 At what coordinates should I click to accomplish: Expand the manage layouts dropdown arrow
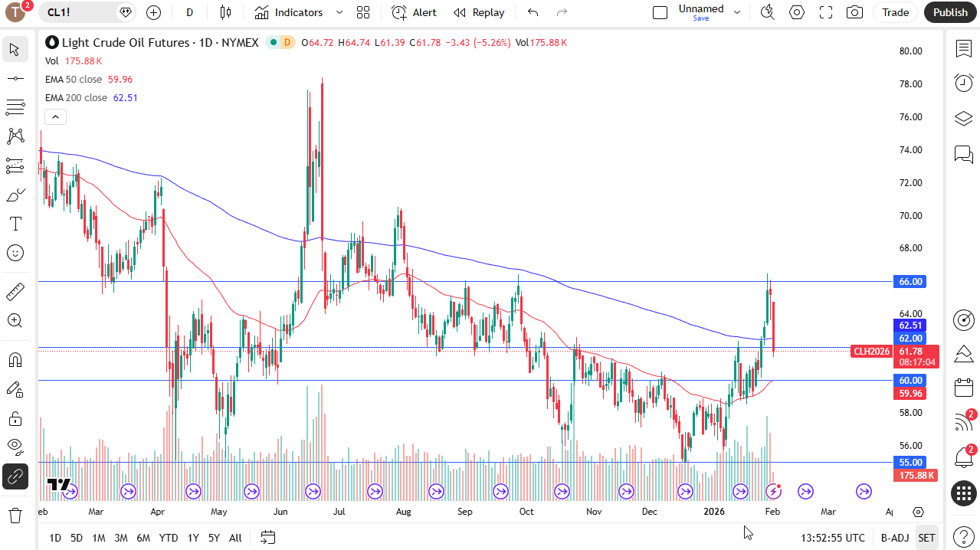coord(737,12)
